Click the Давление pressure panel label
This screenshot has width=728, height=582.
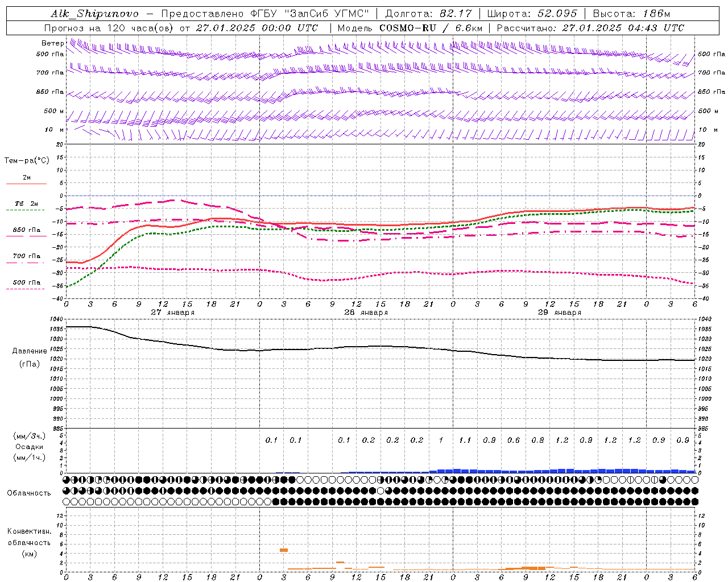coord(30,351)
